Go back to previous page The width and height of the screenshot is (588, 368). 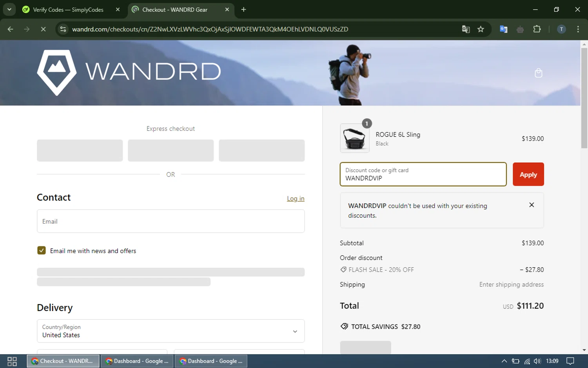click(x=11, y=29)
